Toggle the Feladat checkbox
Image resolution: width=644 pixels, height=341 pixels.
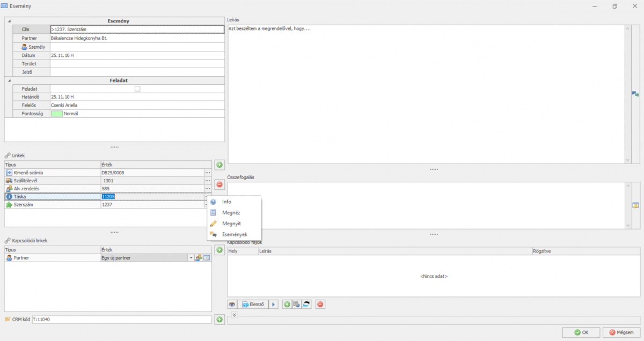coord(137,88)
